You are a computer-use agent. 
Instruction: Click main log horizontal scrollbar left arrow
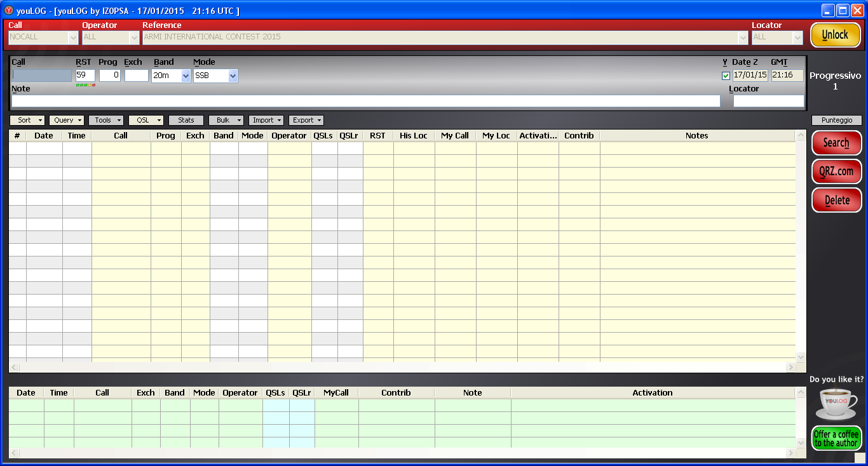click(14, 367)
